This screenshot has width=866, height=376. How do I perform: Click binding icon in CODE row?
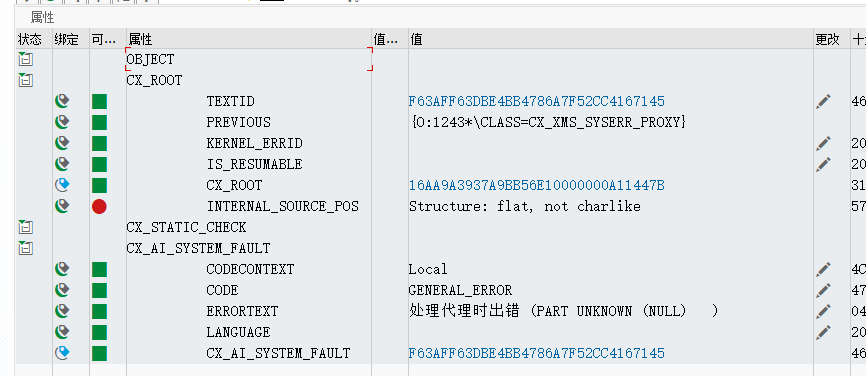point(62,290)
